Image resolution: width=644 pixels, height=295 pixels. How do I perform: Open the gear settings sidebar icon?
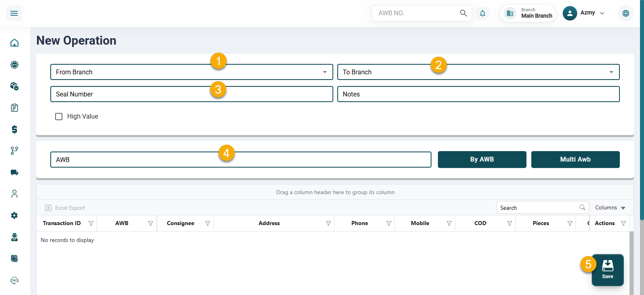click(14, 215)
